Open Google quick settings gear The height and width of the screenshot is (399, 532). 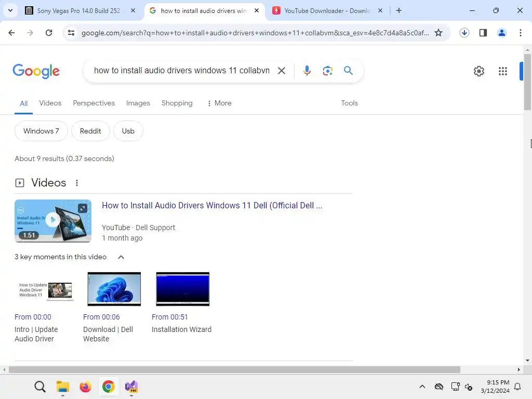478,71
